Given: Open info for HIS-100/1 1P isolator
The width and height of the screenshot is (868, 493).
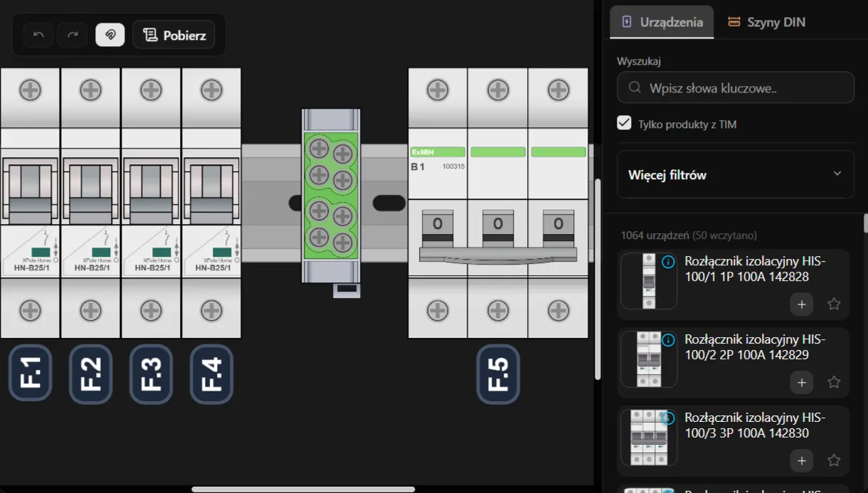Looking at the screenshot, I should tap(667, 263).
